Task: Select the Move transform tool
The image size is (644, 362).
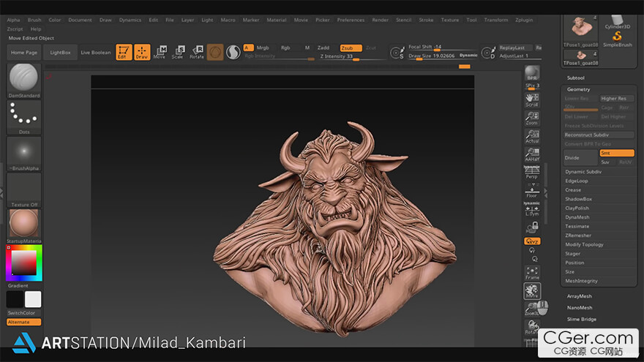Action: pos(160,52)
